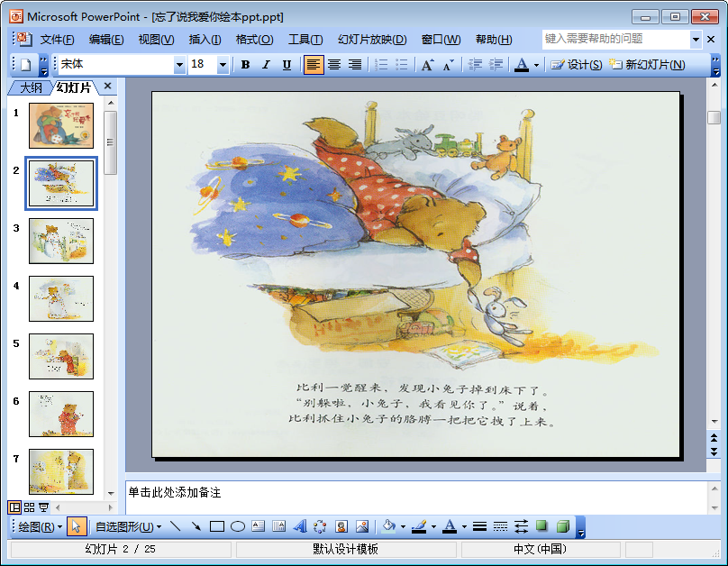This screenshot has width=728, height=566.
Task: Switch to the Outline (大纲) tab
Action: click(x=32, y=87)
